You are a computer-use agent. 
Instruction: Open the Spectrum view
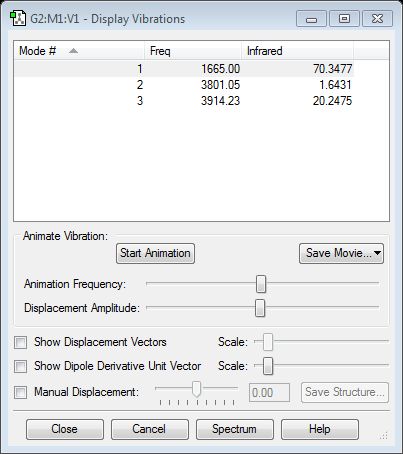(235, 429)
